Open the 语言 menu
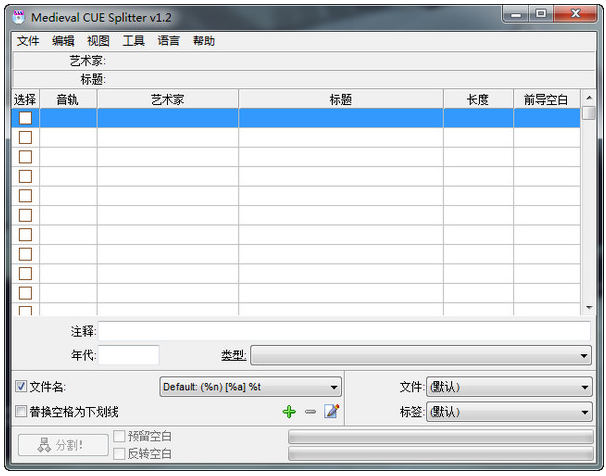 (169, 41)
